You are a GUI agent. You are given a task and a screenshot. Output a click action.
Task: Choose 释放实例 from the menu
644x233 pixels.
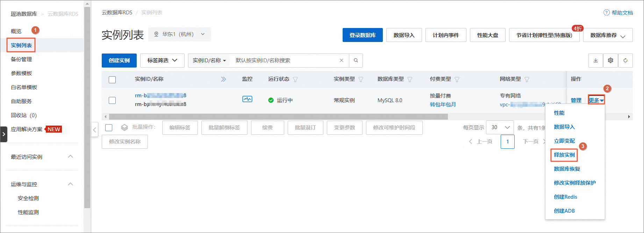pyautogui.click(x=564, y=155)
